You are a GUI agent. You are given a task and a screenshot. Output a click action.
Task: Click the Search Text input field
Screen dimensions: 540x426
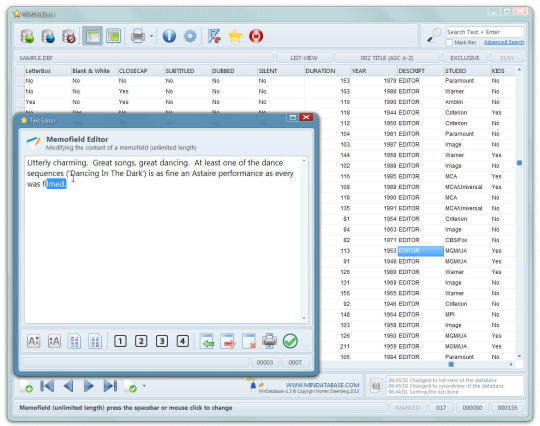click(x=485, y=32)
